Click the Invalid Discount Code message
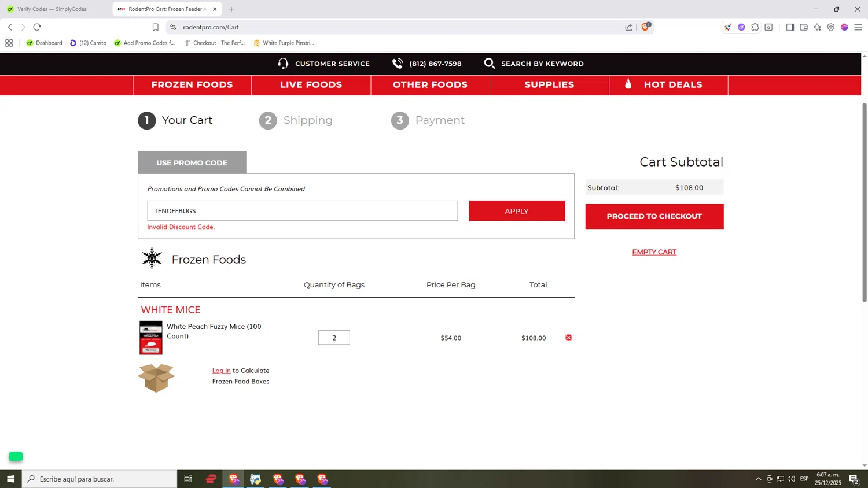The height and width of the screenshot is (488, 868). point(181,227)
